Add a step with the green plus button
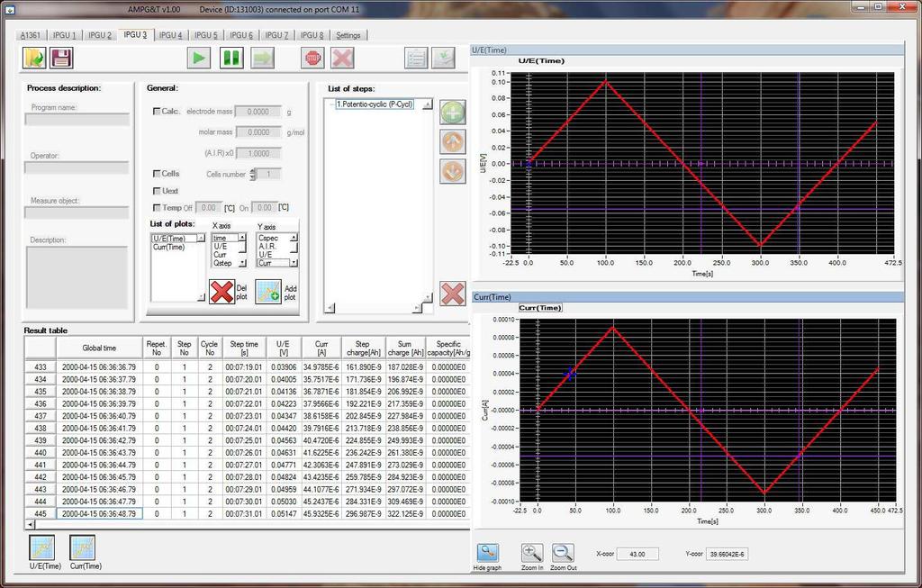This screenshot has height=588, width=922. coord(453,112)
